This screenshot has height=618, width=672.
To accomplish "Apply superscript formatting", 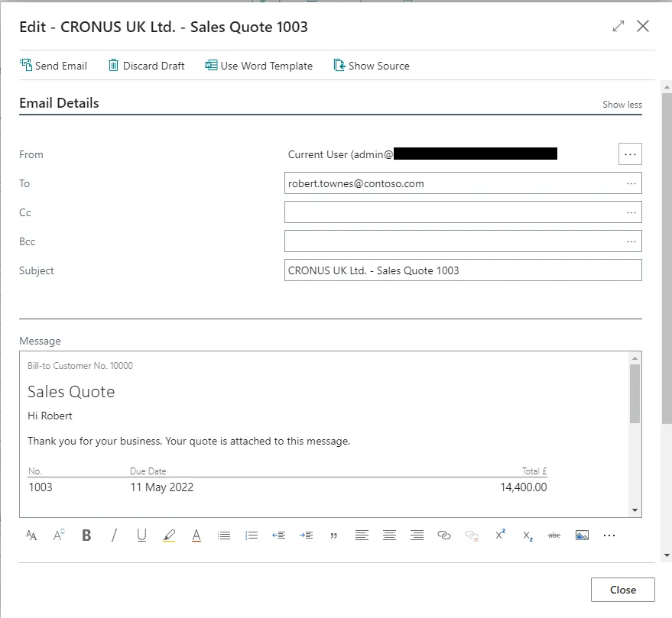I will coord(500,535).
